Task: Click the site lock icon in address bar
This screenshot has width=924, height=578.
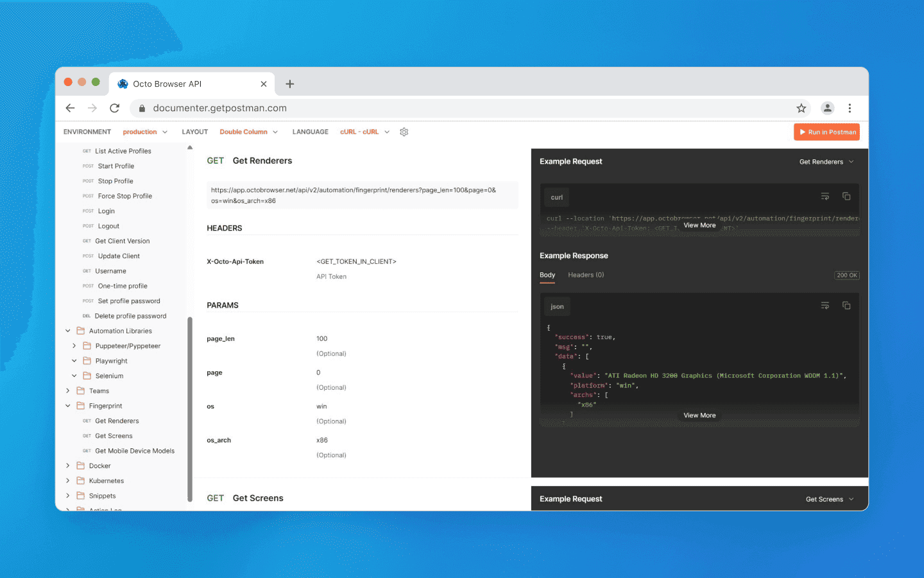Action: pos(142,109)
